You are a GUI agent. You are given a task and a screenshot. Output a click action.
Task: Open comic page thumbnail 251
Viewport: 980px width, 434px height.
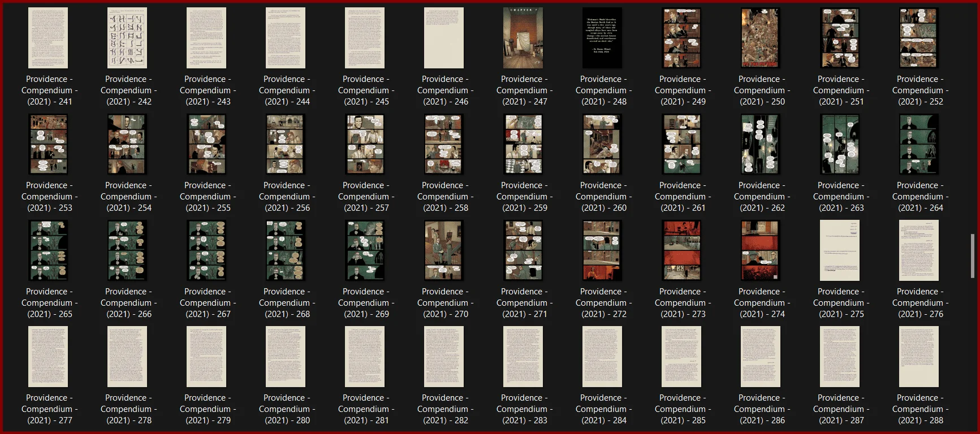840,38
